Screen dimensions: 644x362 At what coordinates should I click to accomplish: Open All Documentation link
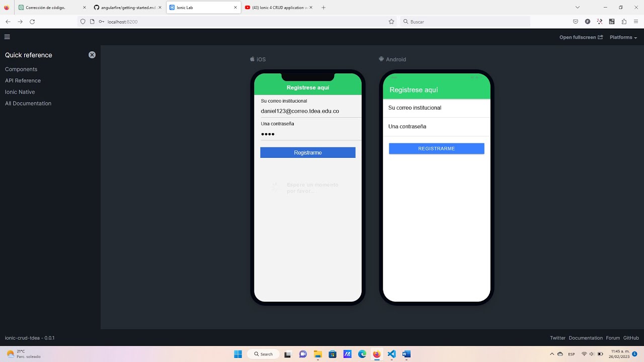pos(28,104)
